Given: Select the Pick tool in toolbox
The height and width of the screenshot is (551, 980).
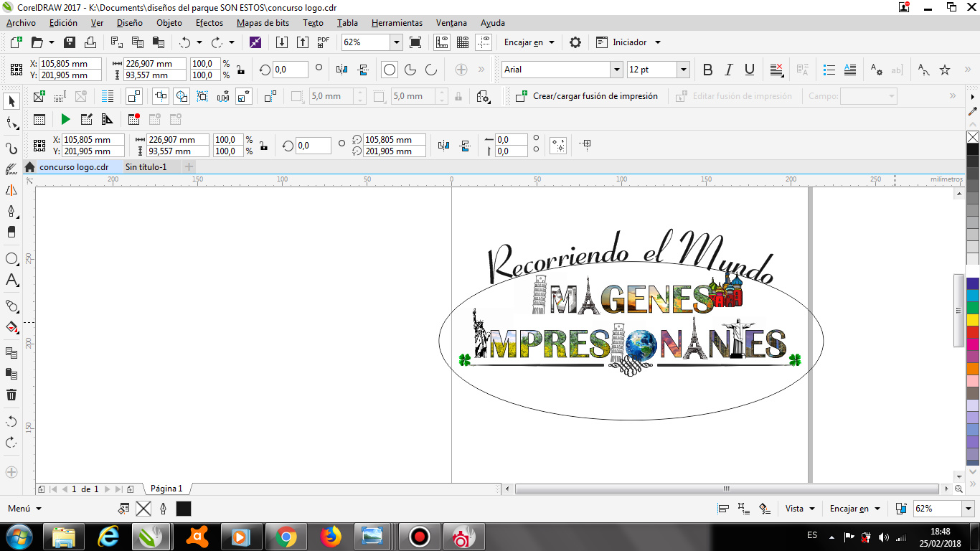Looking at the screenshot, I should point(11,101).
